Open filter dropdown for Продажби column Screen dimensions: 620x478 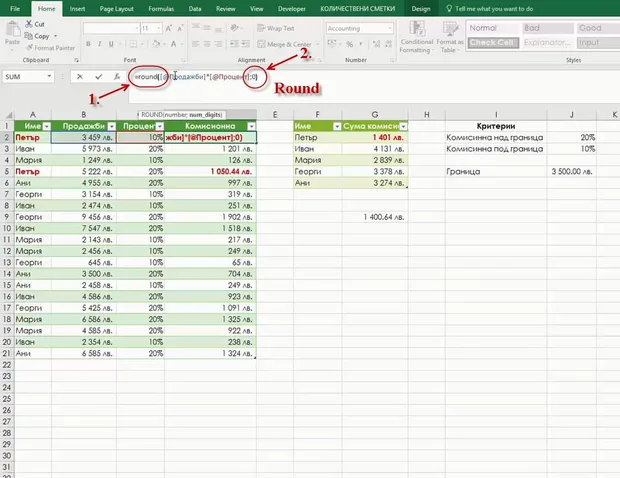click(x=112, y=127)
